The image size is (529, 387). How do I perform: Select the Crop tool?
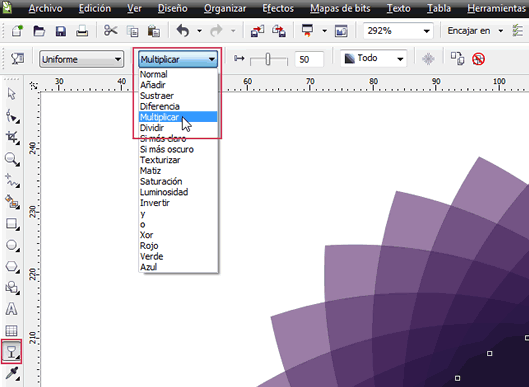pyautogui.click(x=12, y=137)
